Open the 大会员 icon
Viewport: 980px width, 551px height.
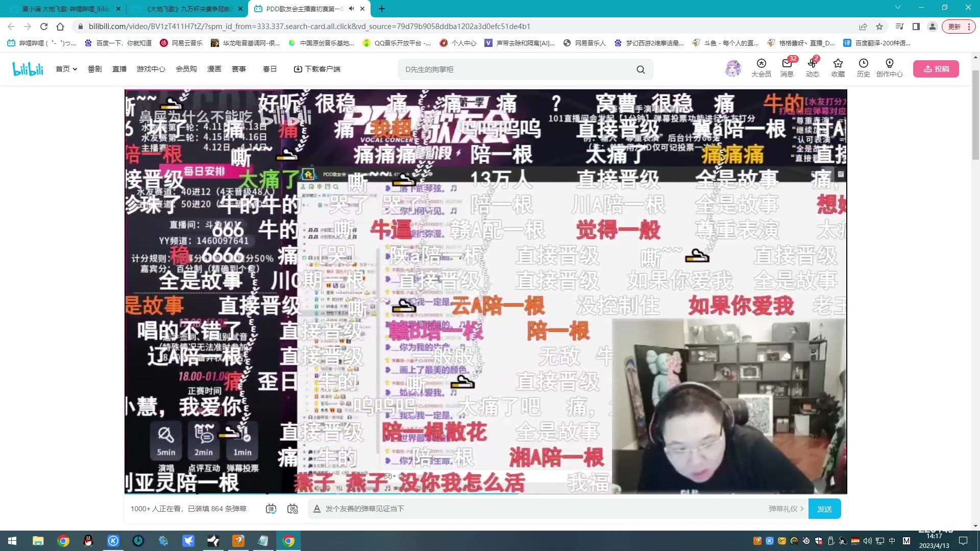[x=761, y=68]
